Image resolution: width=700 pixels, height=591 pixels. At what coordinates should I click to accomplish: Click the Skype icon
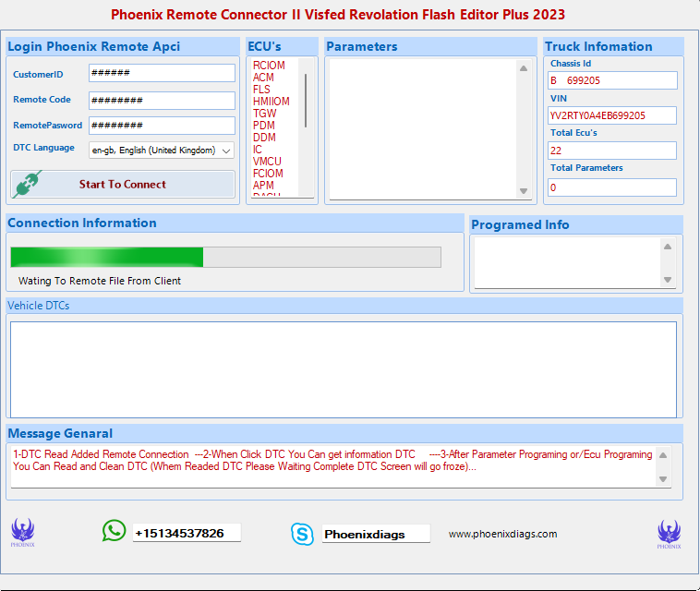[x=302, y=534]
